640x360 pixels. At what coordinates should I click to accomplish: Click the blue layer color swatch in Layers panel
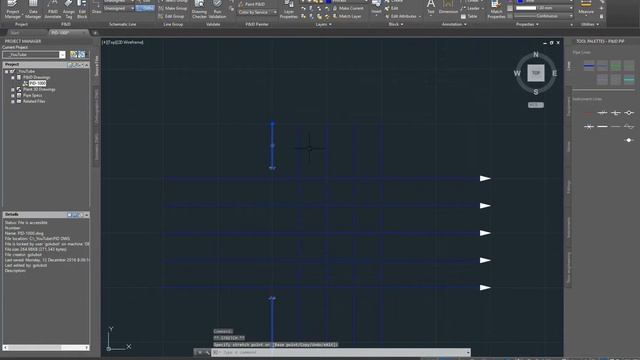click(329, 2)
